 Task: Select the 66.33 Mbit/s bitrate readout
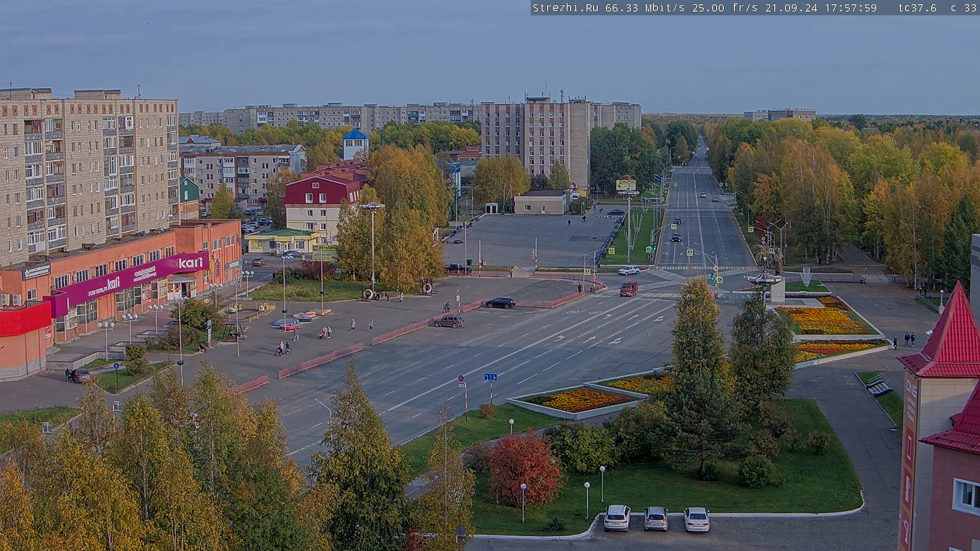(x=645, y=8)
